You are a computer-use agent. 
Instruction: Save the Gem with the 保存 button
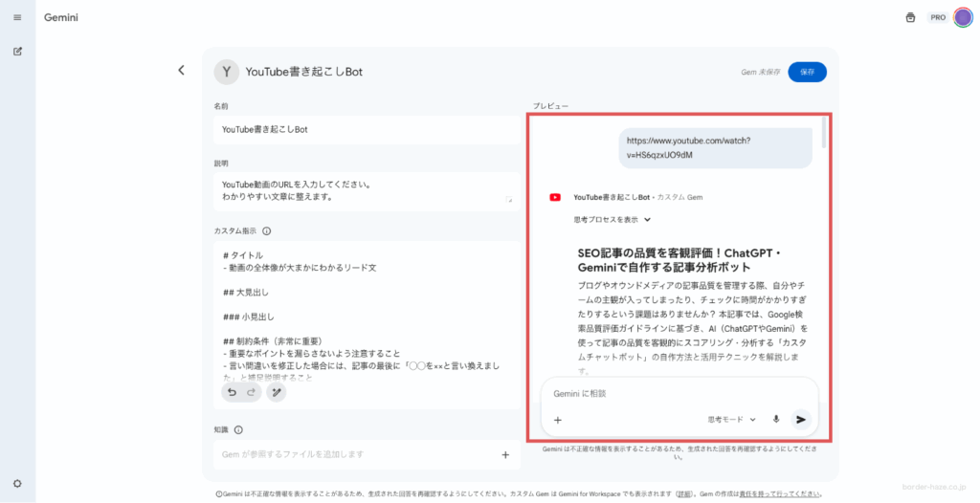807,72
